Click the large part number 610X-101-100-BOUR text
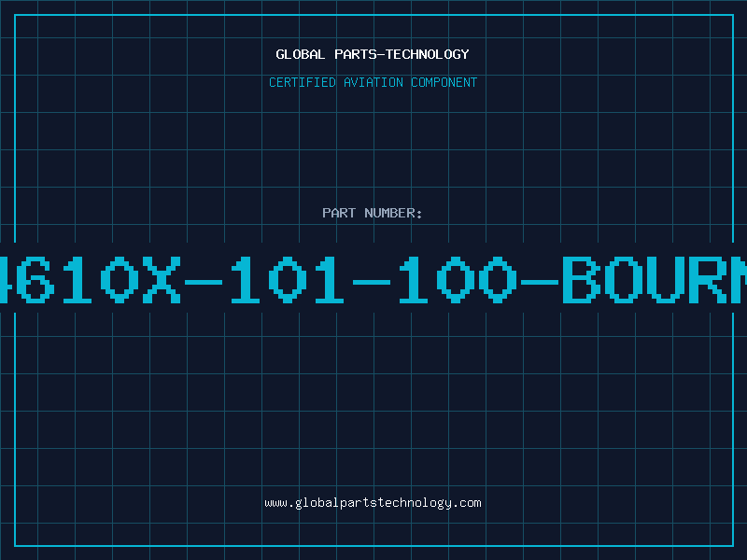This screenshot has height=560, width=747. (x=373, y=279)
